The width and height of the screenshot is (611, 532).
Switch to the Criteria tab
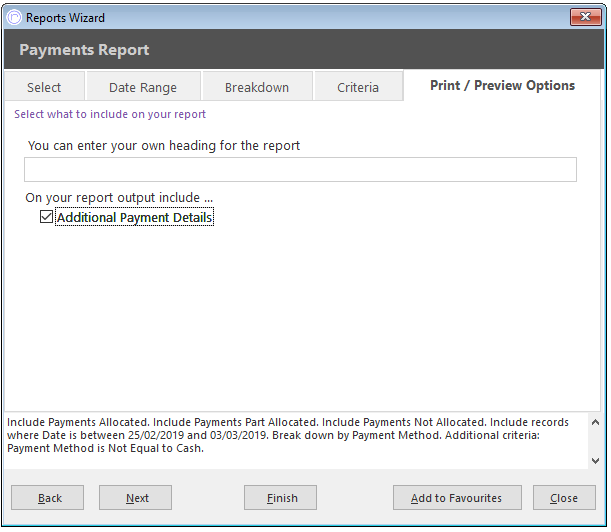pos(358,87)
